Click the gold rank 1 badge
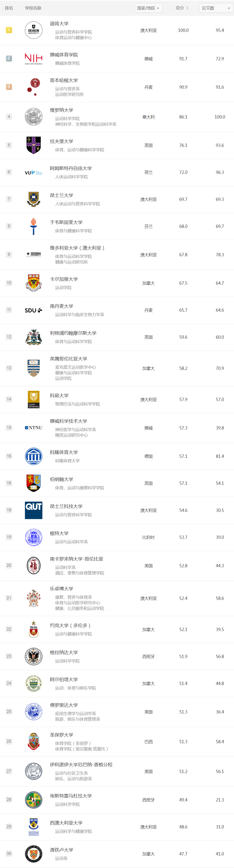The width and height of the screenshot is (234, 868). pos(9,30)
